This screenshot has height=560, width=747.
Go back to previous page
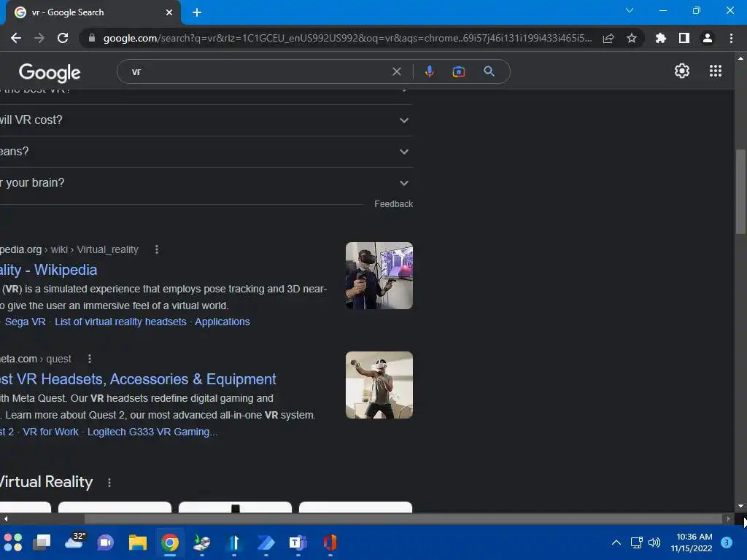(16, 38)
